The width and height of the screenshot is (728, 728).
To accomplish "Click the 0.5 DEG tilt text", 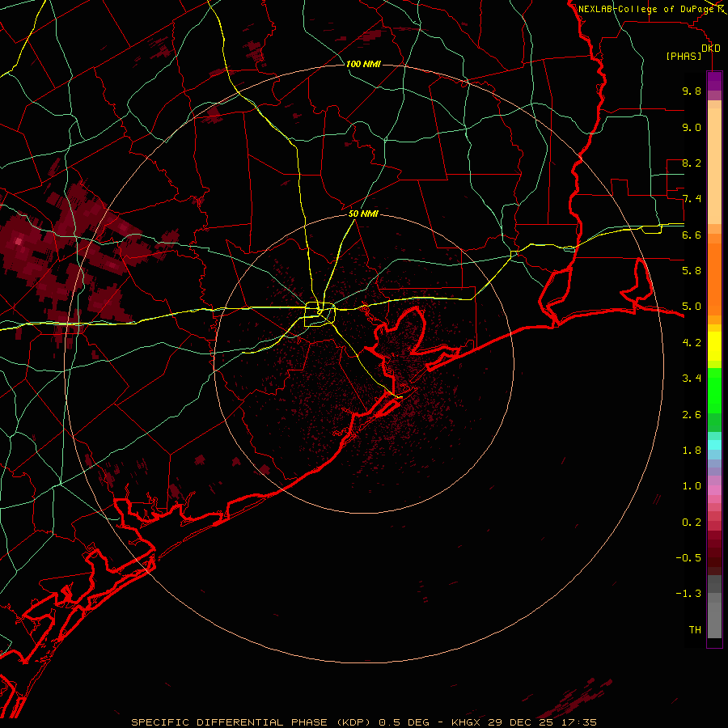I will coord(404,722).
